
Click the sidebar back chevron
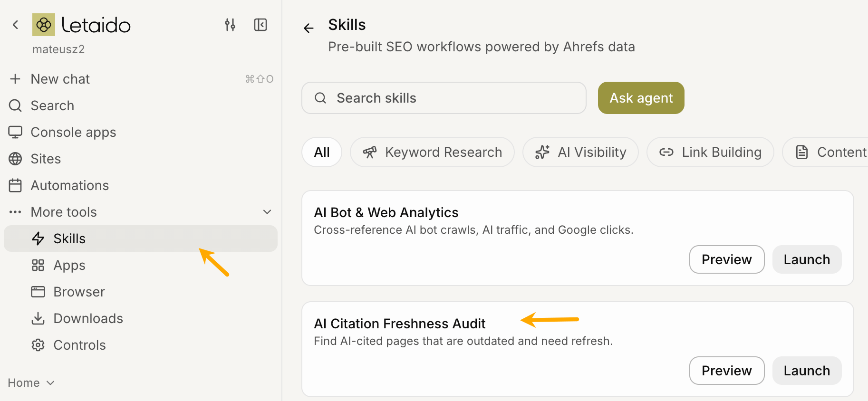coord(15,25)
